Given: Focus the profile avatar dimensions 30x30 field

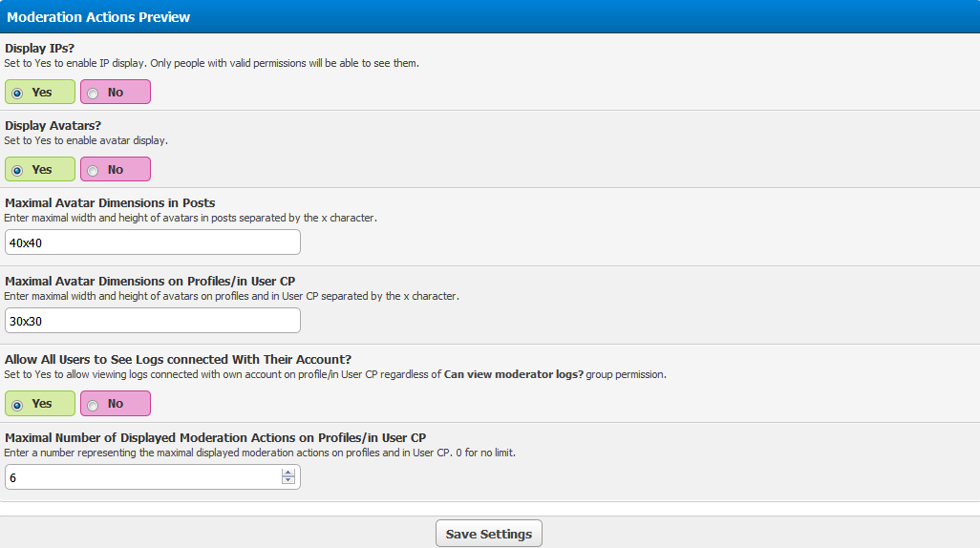Looking at the screenshot, I should [153, 321].
